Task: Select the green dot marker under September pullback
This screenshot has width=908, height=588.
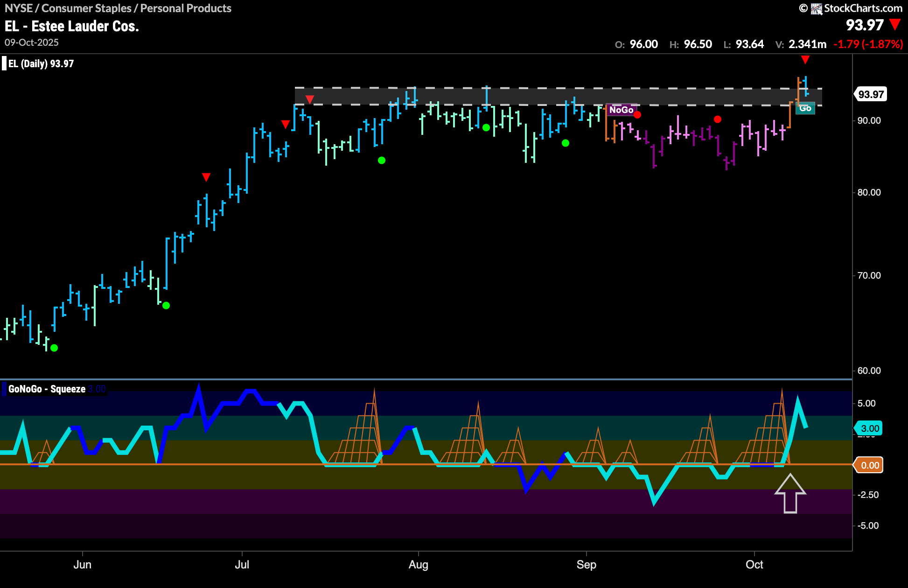Action: click(566, 143)
